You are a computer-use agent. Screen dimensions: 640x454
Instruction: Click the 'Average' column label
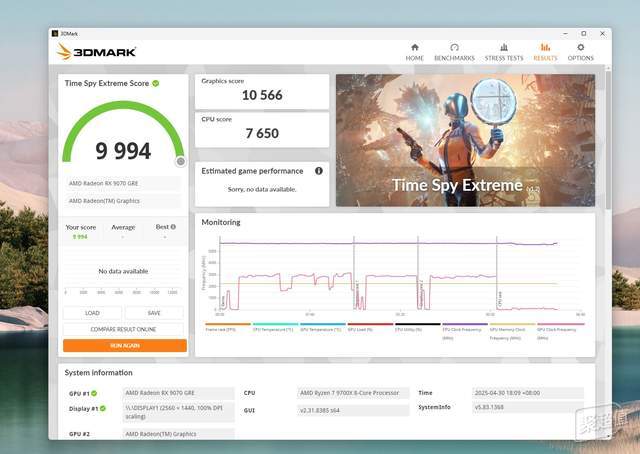(123, 227)
